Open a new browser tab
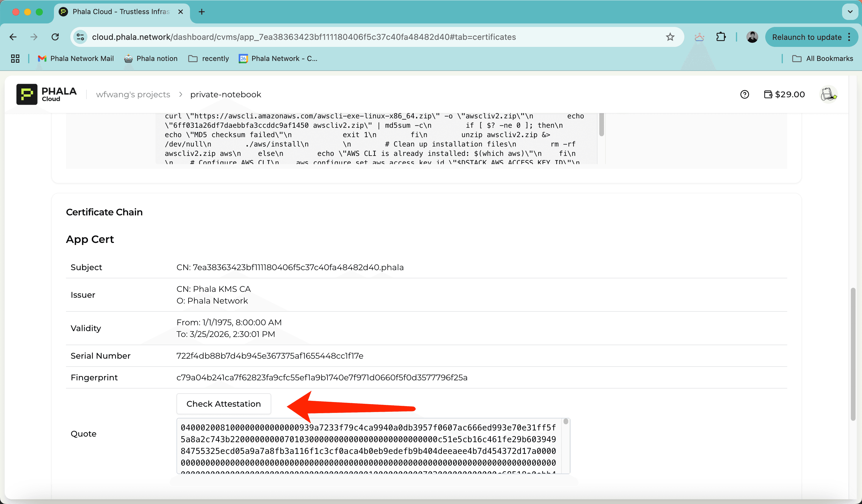This screenshot has height=504, width=862. pyautogui.click(x=202, y=12)
